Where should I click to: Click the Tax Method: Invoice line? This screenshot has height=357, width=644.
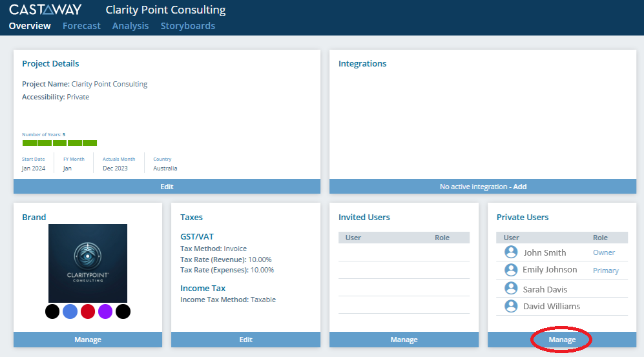coord(214,249)
